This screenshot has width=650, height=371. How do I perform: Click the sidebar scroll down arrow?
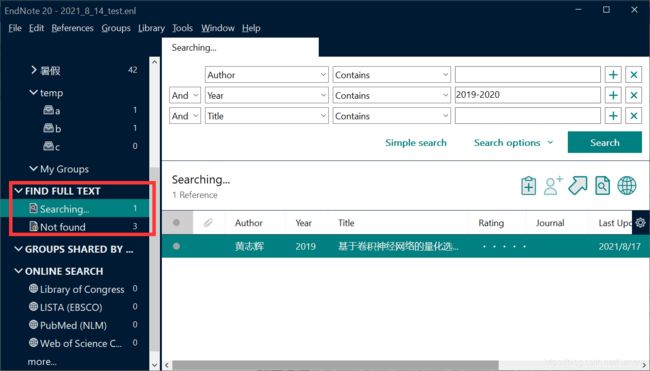pos(155,365)
